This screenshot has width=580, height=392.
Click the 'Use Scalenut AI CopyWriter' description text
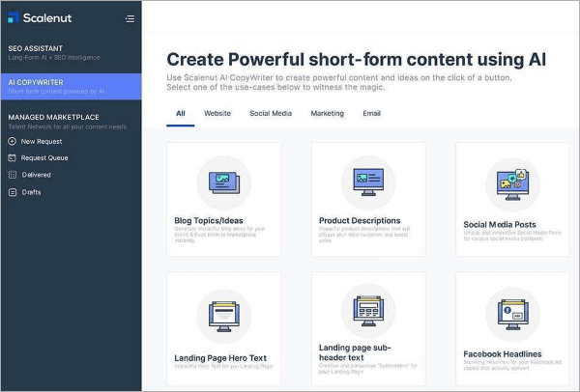pyautogui.click(x=339, y=82)
